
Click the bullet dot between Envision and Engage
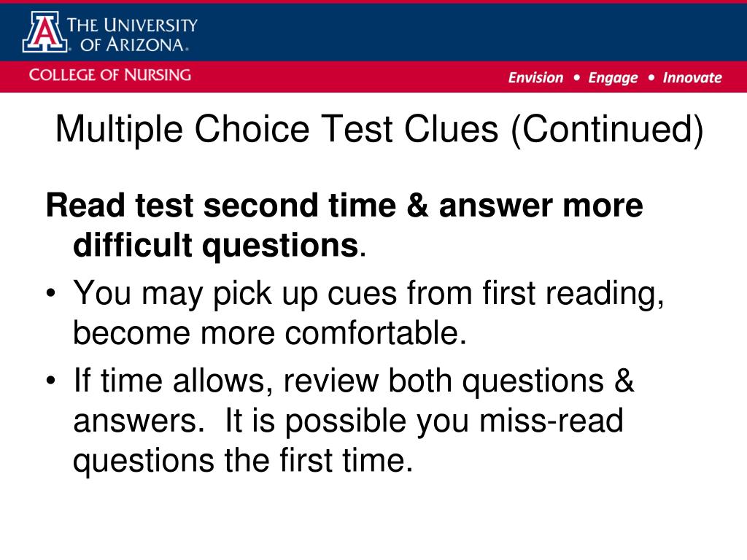tap(576, 77)
